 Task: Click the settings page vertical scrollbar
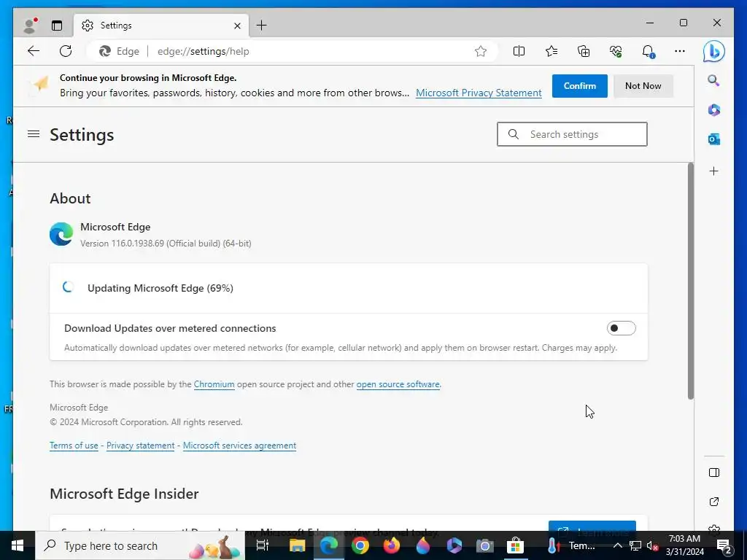coord(690,281)
